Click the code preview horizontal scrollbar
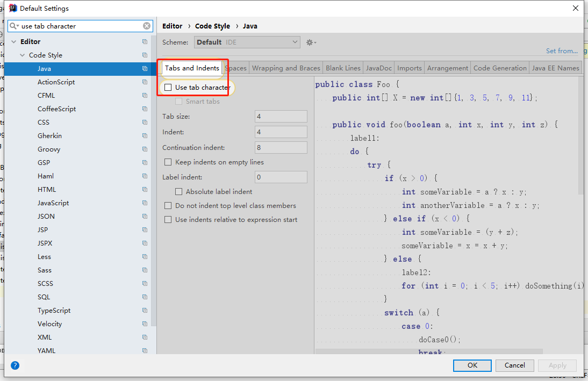This screenshot has width=588, height=381. coord(429,351)
